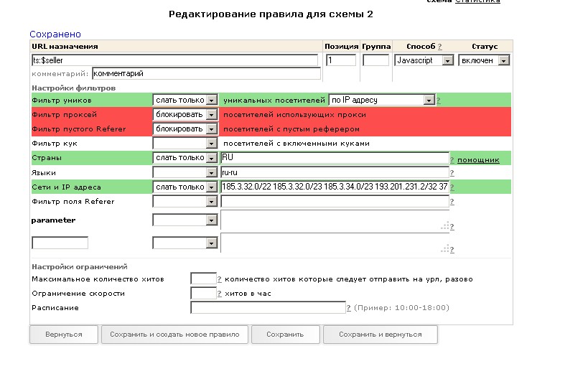Click the Настройки фильтров heading
Image resolution: width=588 pixels, height=369 pixels.
point(74,88)
